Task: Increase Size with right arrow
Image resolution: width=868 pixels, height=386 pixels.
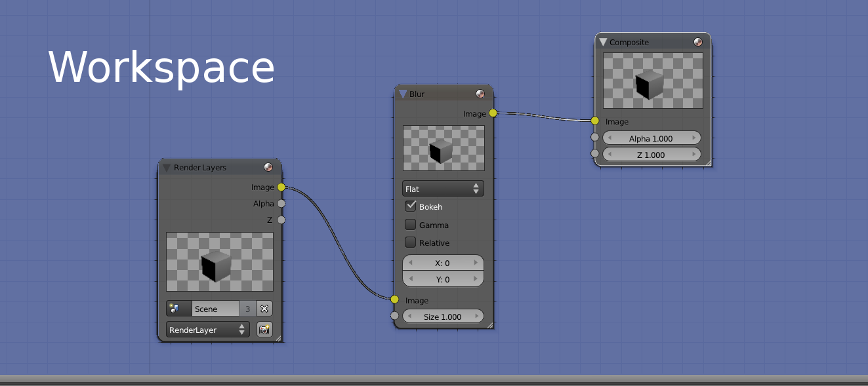Action: pos(476,317)
